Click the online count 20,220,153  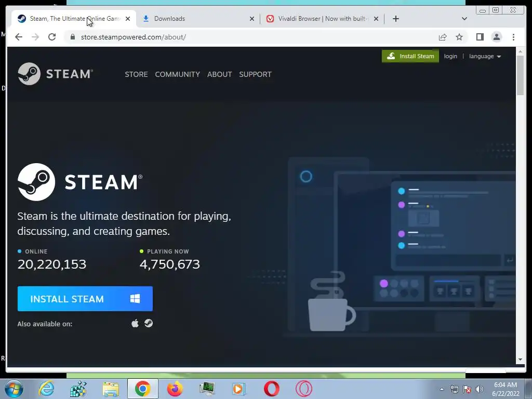pos(52,264)
